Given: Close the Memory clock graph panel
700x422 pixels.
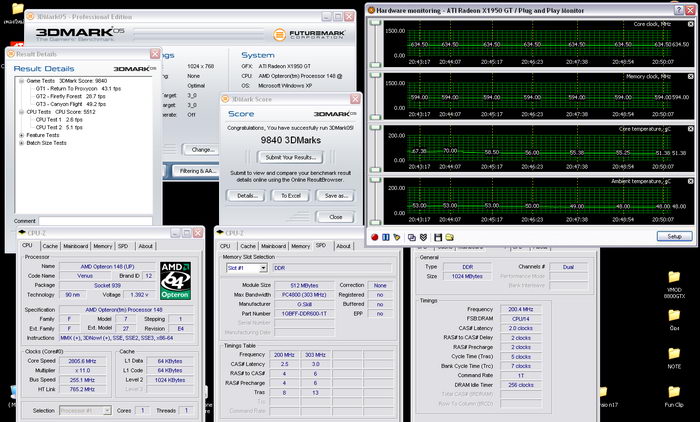Looking at the screenshot, I should [690, 77].
